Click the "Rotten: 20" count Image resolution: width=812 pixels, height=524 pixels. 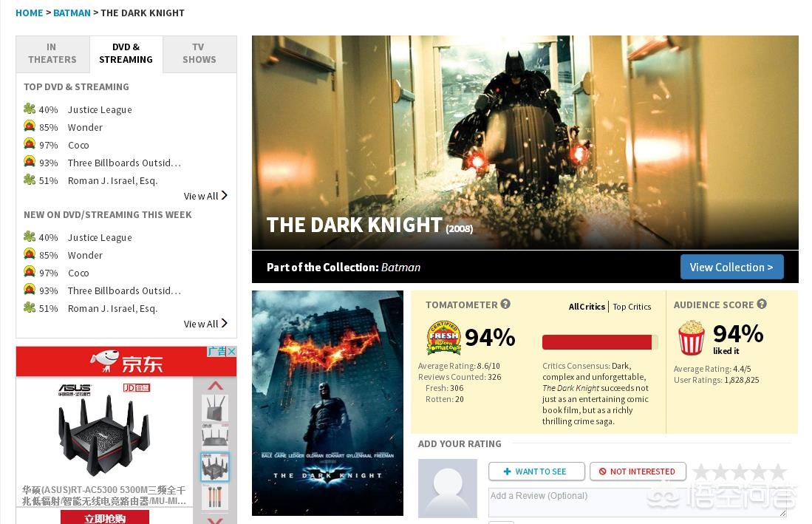(444, 399)
